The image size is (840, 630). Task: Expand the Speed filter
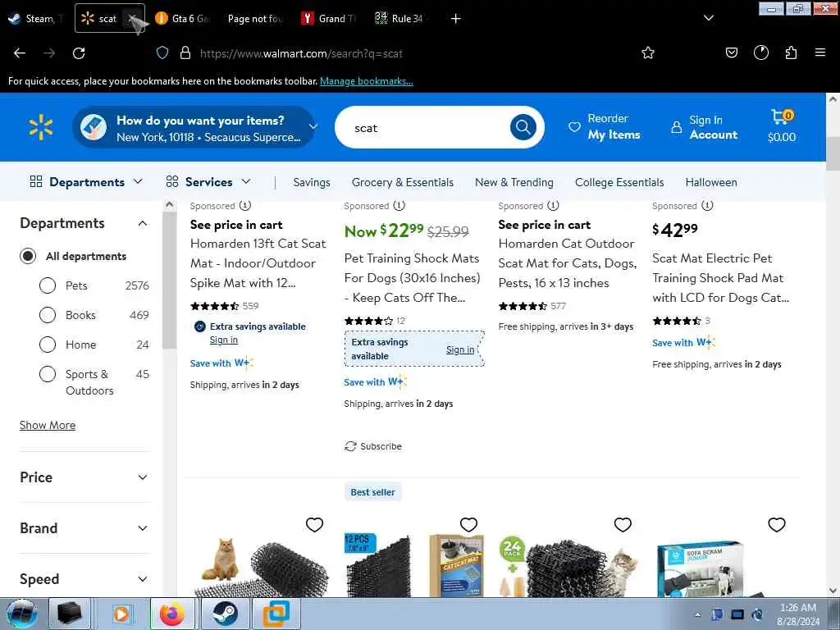point(143,579)
